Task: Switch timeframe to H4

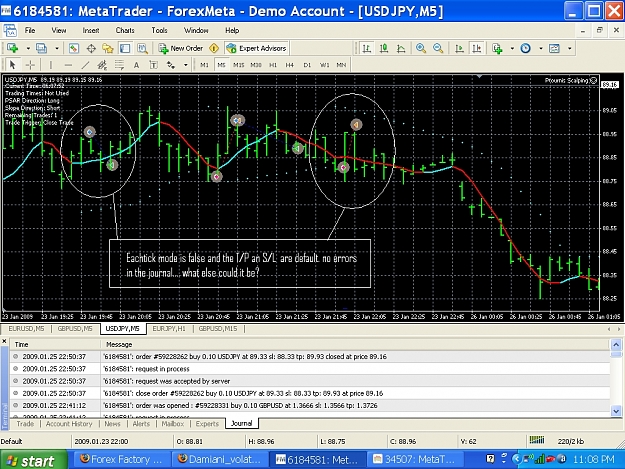Action: [x=290, y=65]
